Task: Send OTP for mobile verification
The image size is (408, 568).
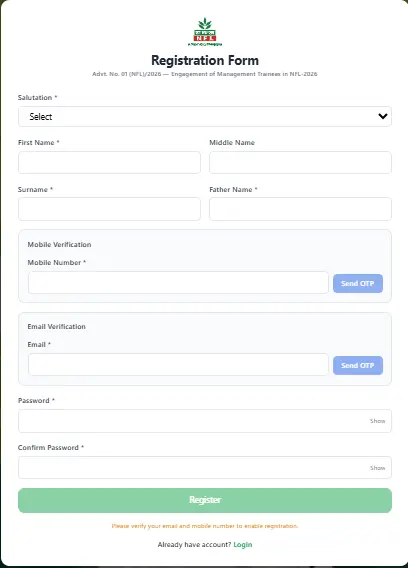Action: 358,283
